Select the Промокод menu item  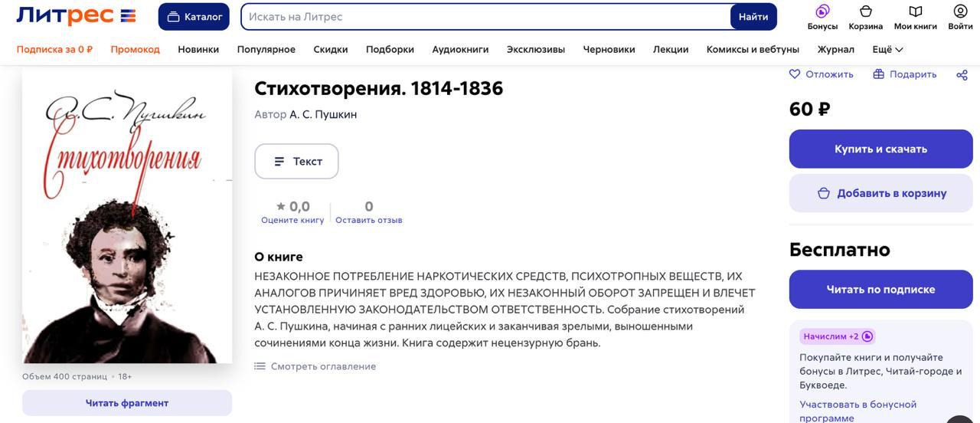pos(135,49)
